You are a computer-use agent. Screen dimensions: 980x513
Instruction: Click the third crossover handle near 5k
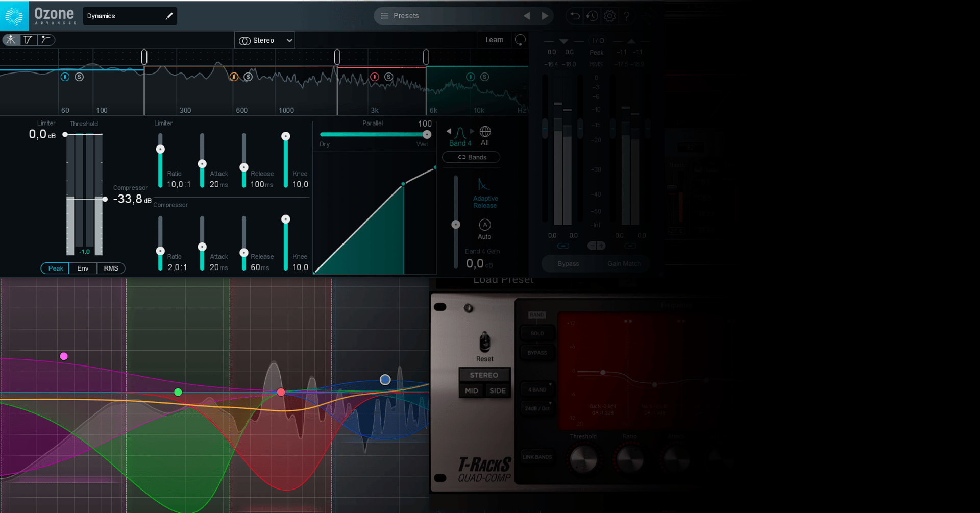tap(426, 57)
